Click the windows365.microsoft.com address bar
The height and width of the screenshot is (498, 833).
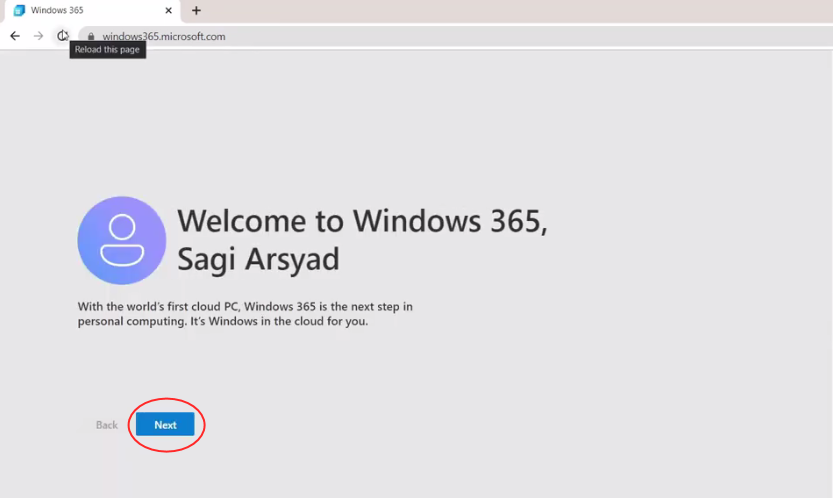pos(457,37)
